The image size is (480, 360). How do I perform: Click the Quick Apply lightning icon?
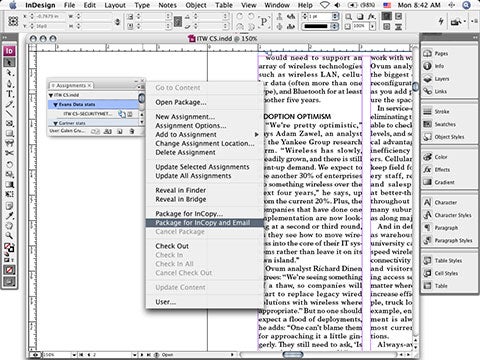point(441,21)
